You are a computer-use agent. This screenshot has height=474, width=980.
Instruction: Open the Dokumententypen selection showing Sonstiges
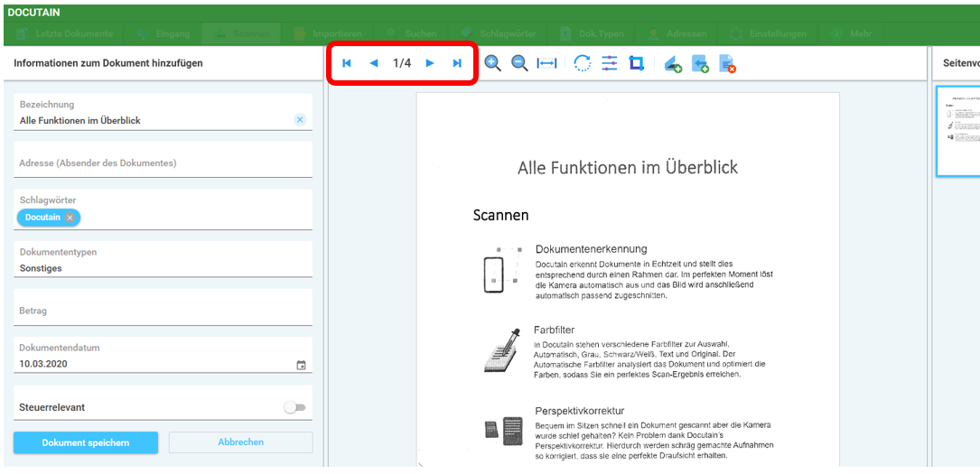pyautogui.click(x=163, y=259)
